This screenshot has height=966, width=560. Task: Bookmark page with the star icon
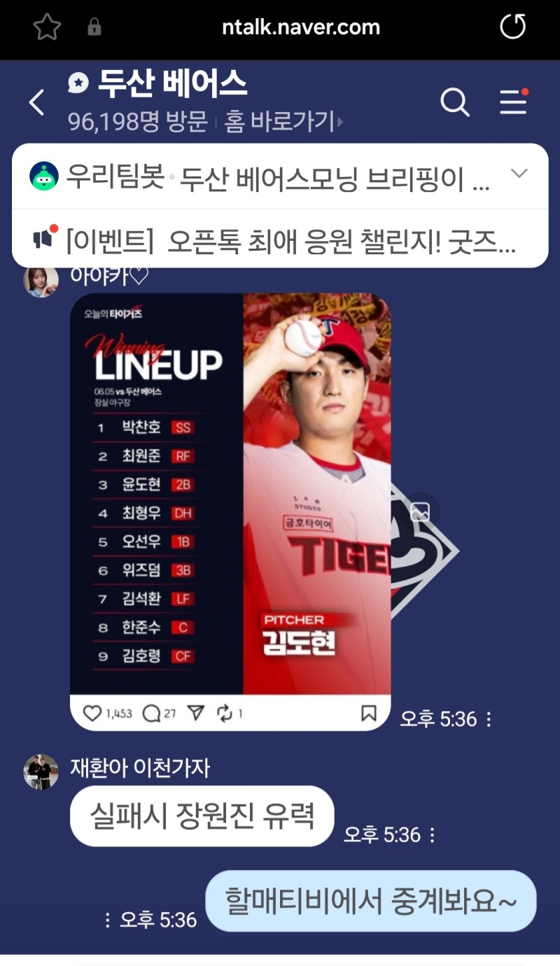pos(47,27)
